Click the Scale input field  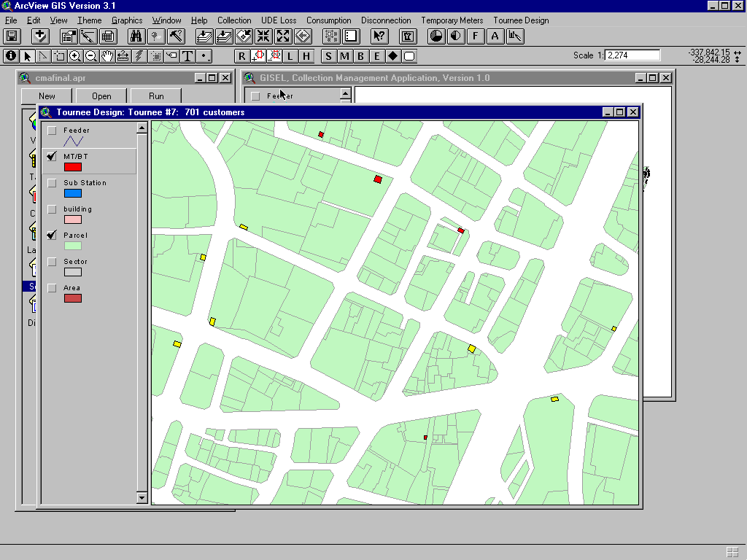coord(632,55)
